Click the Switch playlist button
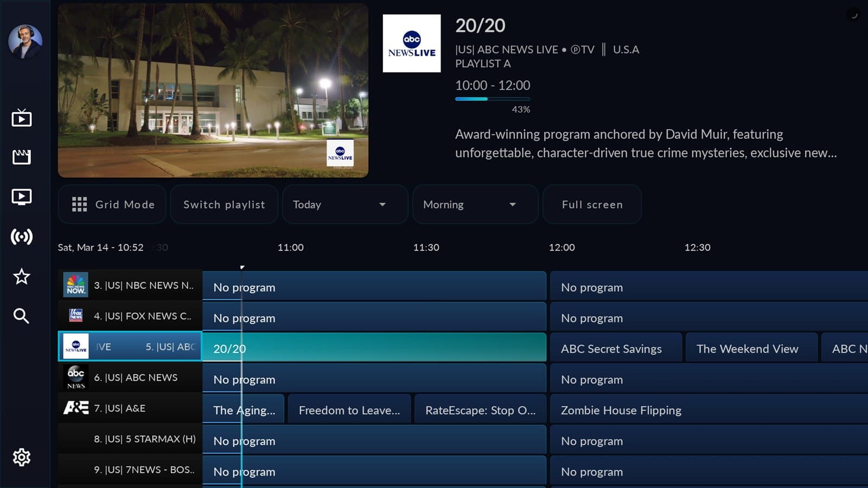This screenshot has width=868, height=488. pyautogui.click(x=224, y=204)
